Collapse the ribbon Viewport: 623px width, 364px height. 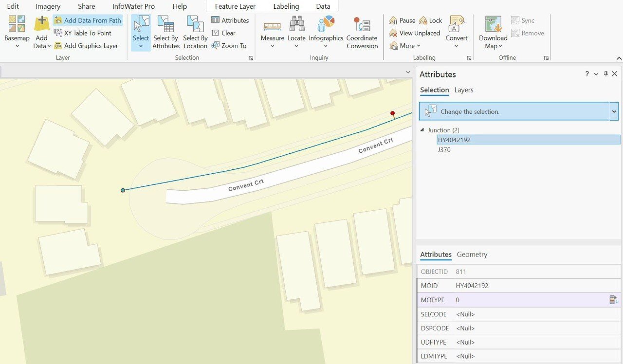619,58
